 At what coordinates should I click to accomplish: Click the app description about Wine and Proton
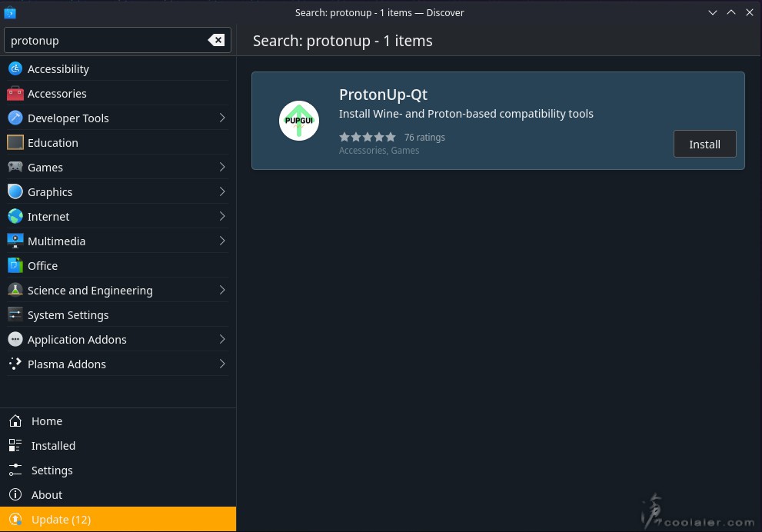coord(466,114)
